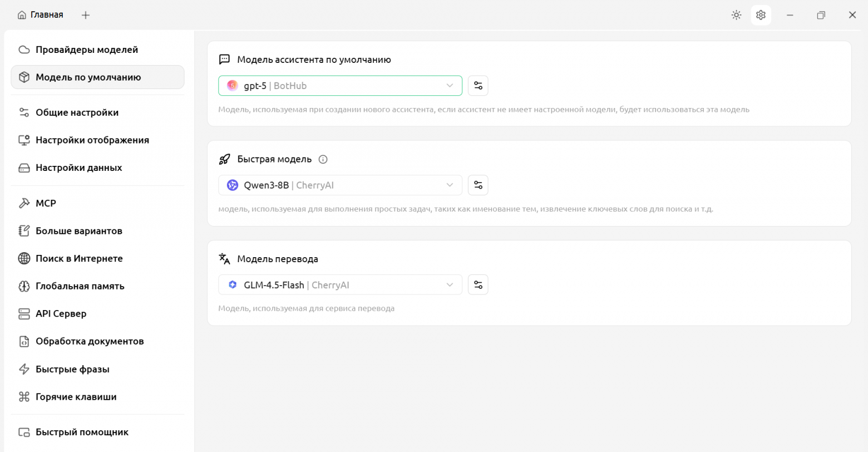Screen dimensions: 868x452
Task: Open settings via the gear icon
Action: coord(761,15)
